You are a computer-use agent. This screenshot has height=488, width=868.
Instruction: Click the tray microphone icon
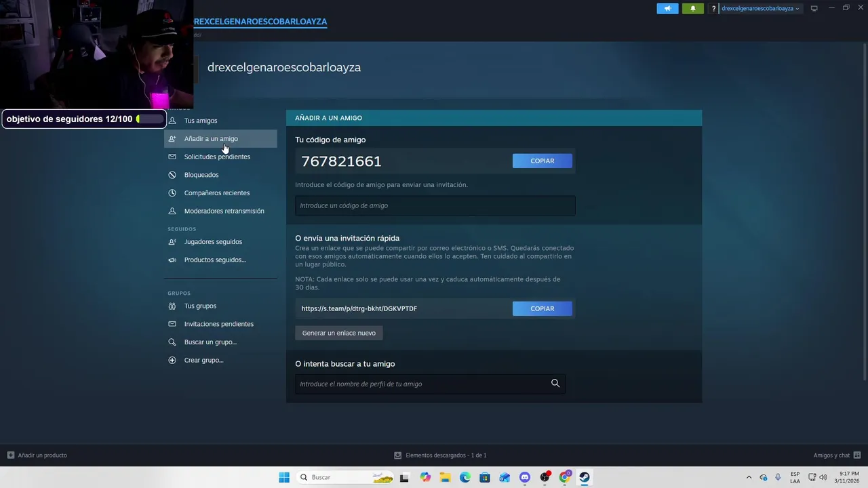pyautogui.click(x=778, y=477)
